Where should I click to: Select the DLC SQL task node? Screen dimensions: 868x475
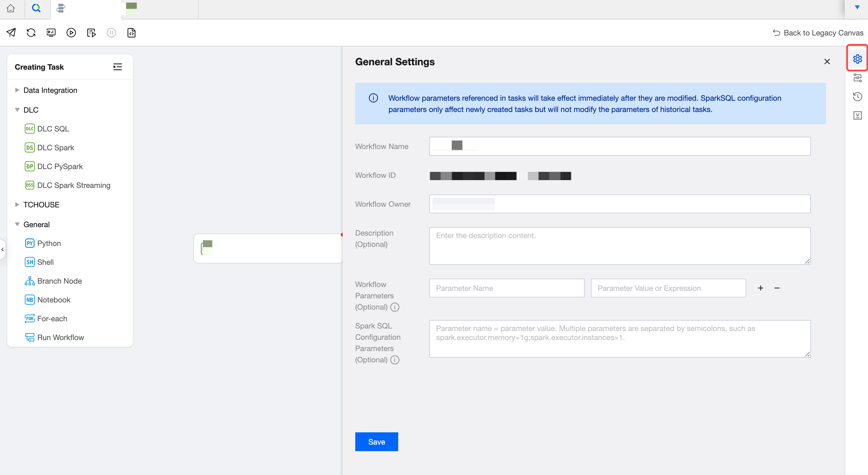[53, 129]
